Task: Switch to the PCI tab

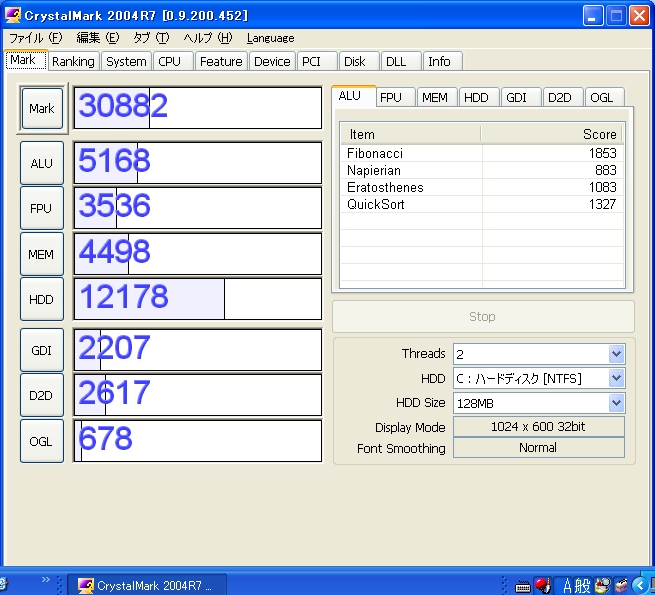Action: [317, 61]
